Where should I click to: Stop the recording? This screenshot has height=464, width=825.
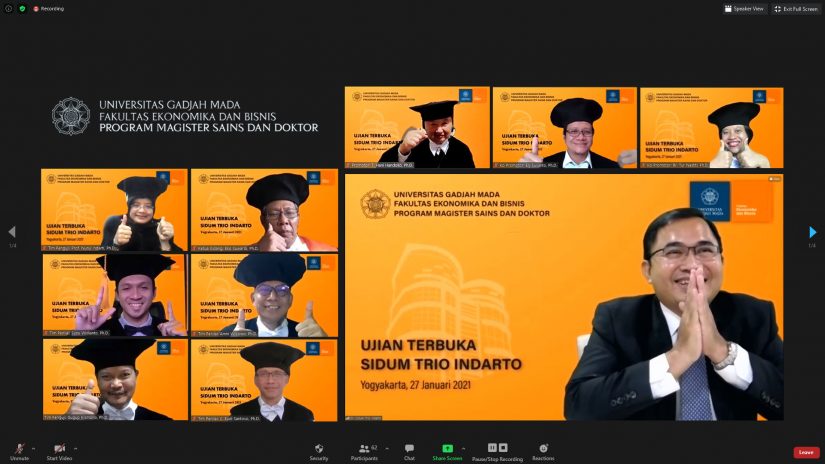[502, 447]
